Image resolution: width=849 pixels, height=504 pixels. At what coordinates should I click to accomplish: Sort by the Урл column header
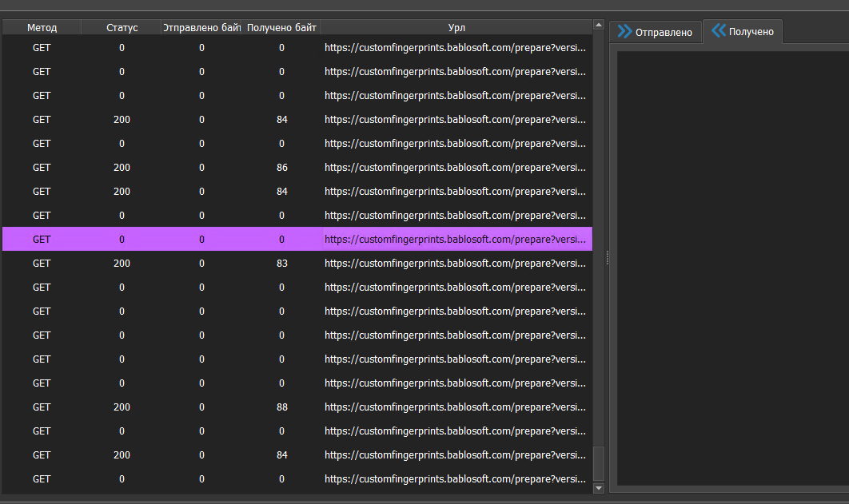click(456, 26)
